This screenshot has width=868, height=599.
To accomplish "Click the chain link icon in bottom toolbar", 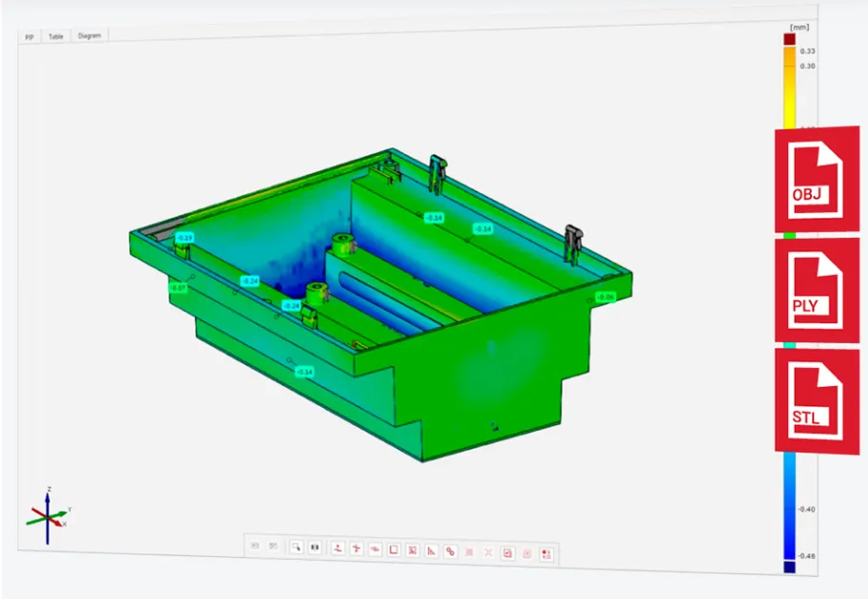I will pos(451,551).
